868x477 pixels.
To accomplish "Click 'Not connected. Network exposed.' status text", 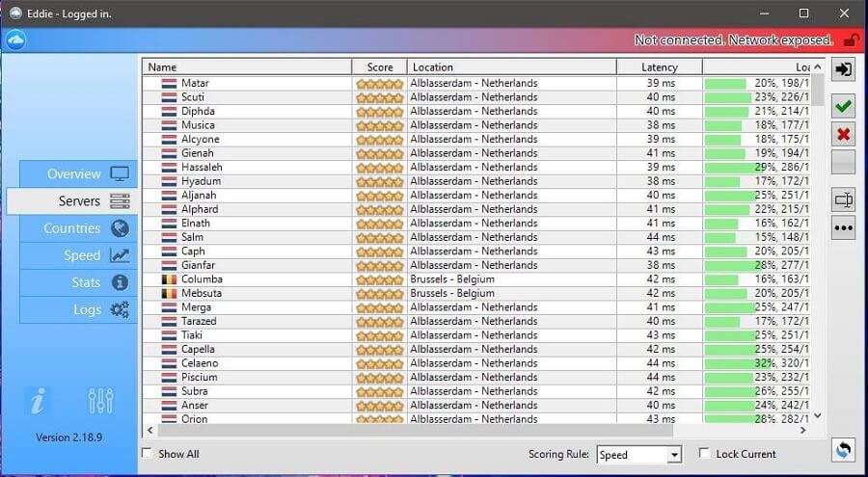I will pos(734,40).
